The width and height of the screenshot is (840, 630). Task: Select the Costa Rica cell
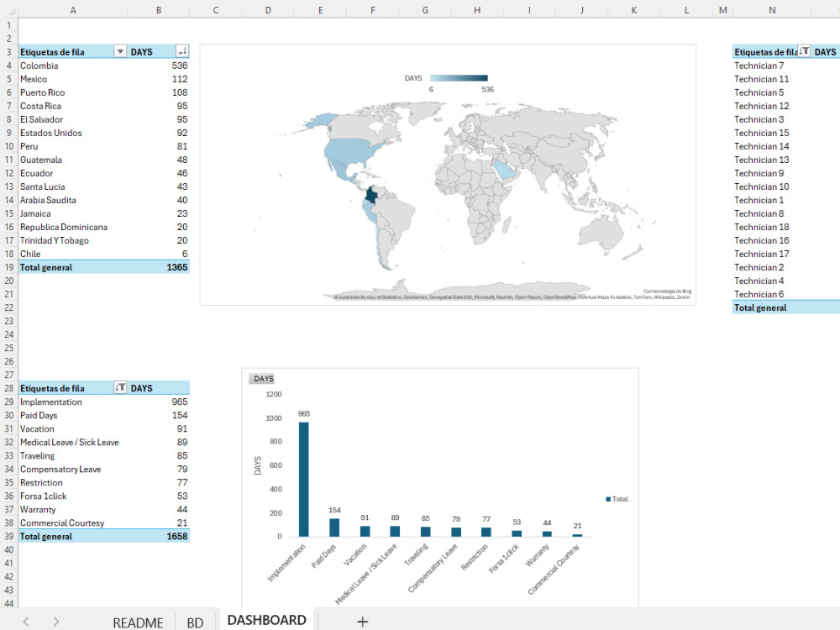point(73,106)
